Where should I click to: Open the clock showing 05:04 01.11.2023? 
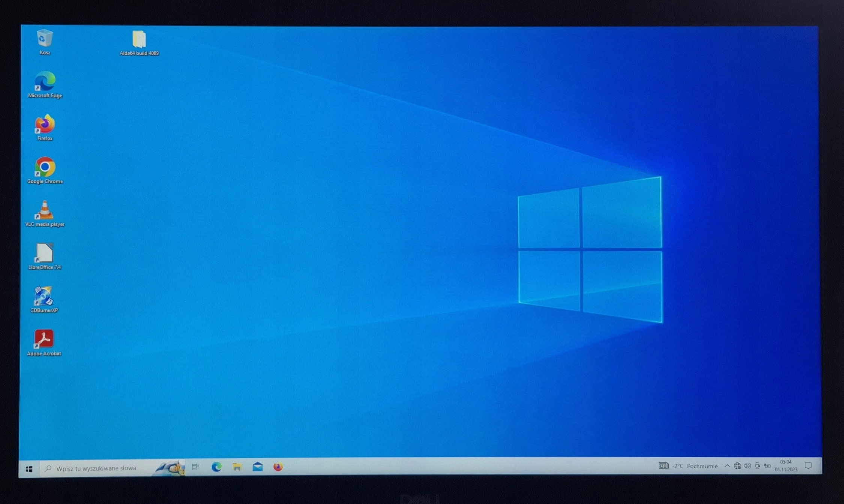tap(786, 465)
